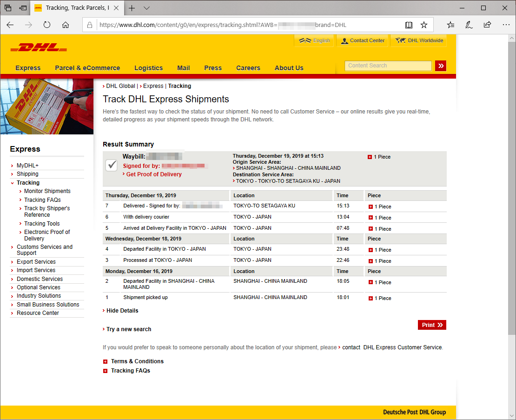Open Small Business Solutions
This screenshot has height=420, width=516.
tap(48, 305)
